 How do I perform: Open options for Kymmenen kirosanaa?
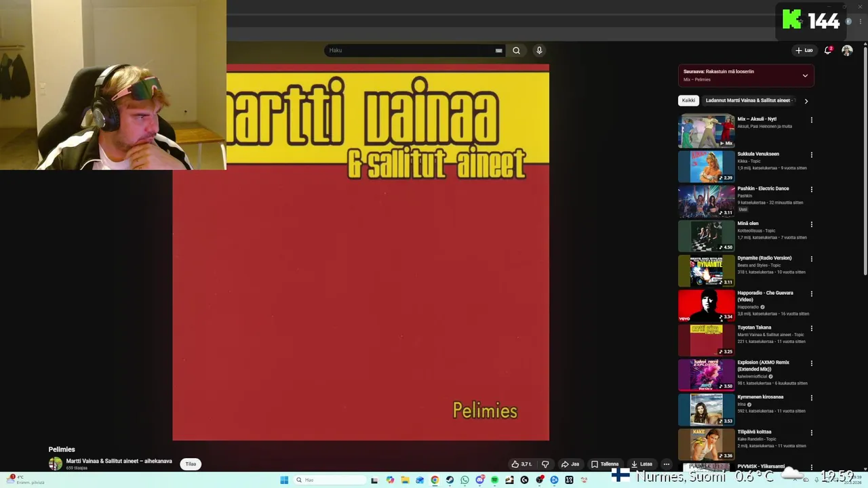point(811,398)
